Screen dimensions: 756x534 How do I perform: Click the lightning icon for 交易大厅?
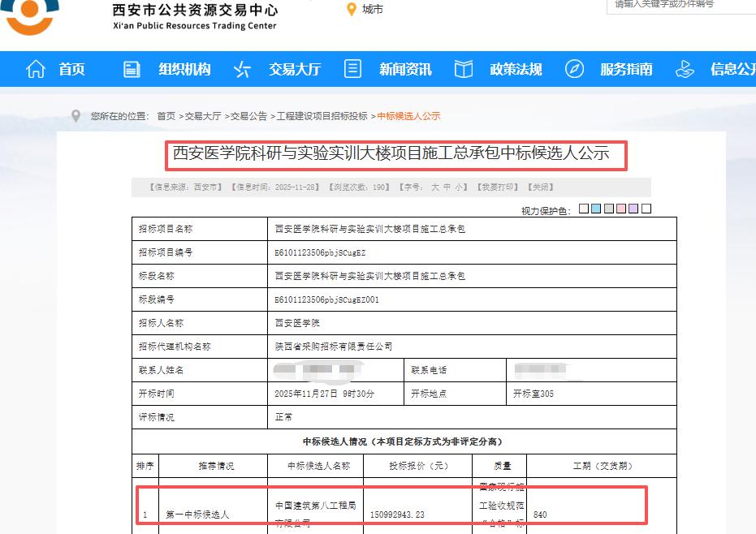241,69
